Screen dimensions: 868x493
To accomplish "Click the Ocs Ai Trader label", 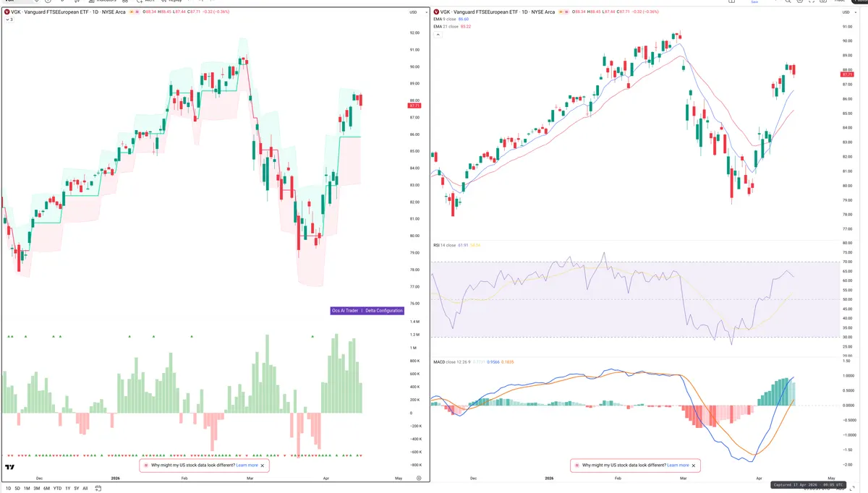I will (x=345, y=310).
